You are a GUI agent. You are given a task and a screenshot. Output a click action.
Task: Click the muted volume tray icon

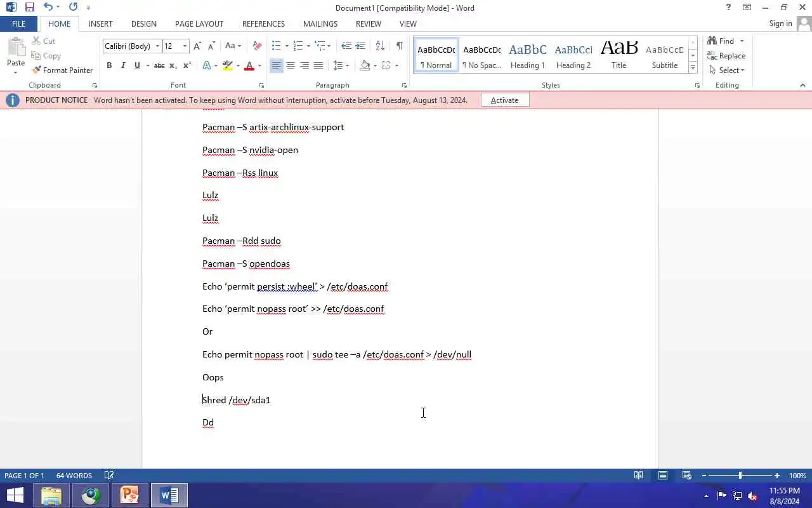coord(752,496)
